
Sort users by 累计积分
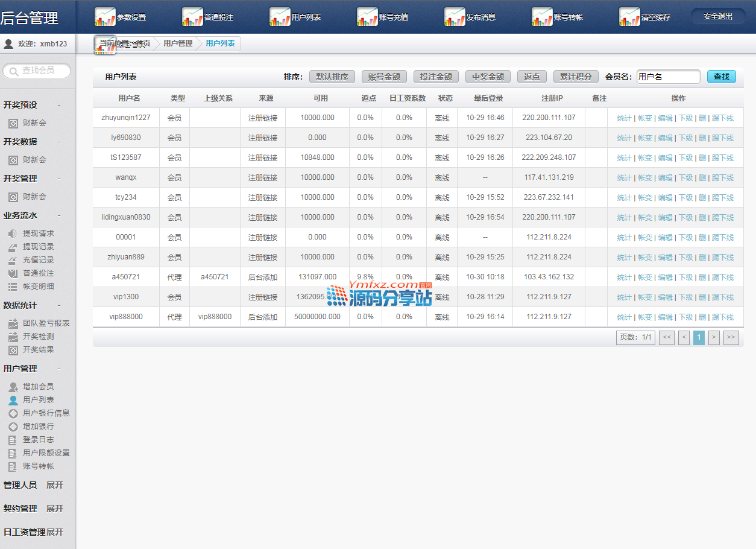[576, 77]
